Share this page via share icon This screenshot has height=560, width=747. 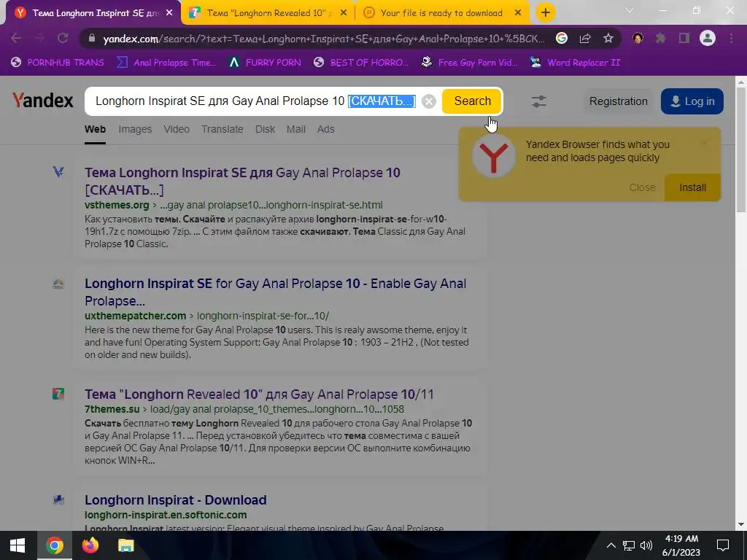585,38
